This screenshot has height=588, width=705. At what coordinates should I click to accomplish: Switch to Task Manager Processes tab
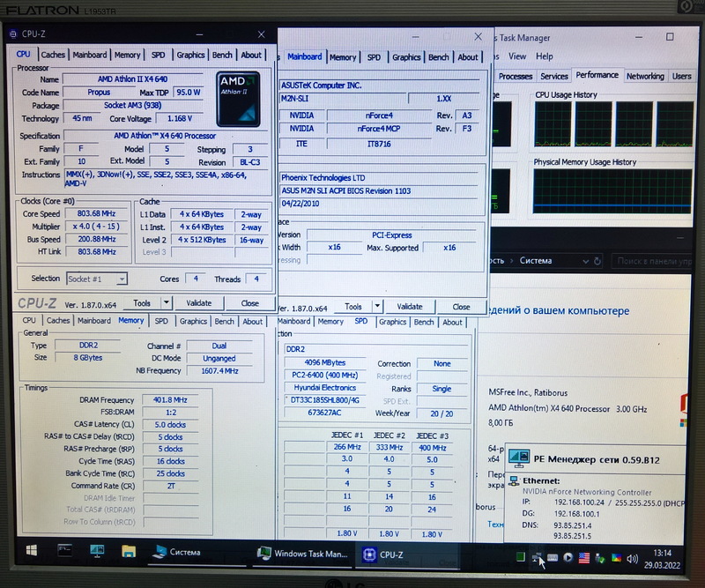[x=516, y=77]
